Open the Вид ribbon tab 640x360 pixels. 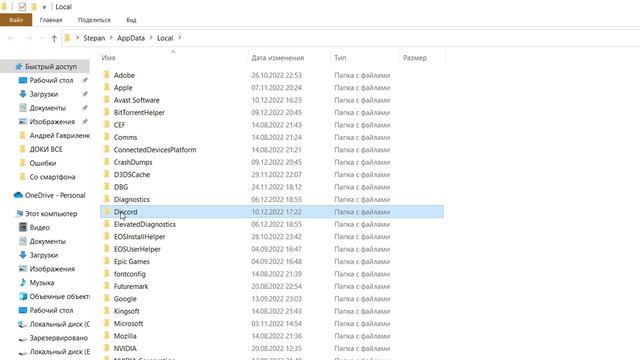click(x=131, y=20)
